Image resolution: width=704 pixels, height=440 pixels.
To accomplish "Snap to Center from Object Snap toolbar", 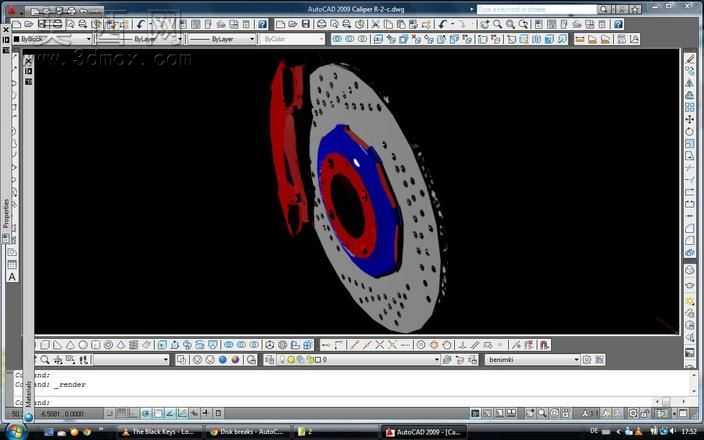I will tap(421, 345).
